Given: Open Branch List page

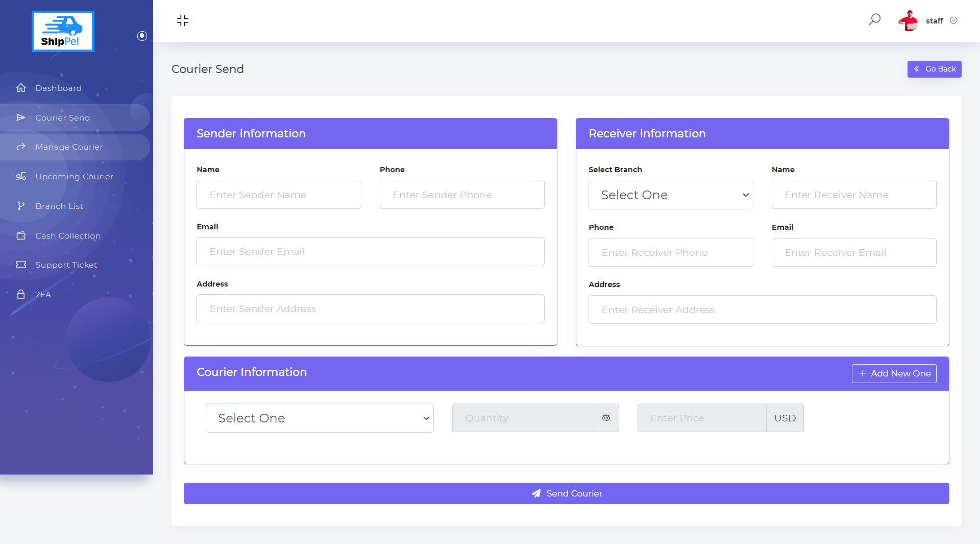Looking at the screenshot, I should click(75, 206).
